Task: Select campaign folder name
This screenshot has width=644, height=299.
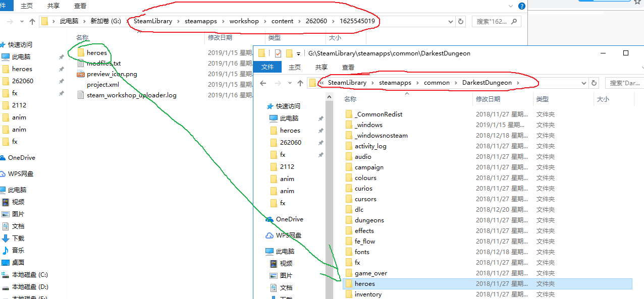Action: (x=369, y=167)
